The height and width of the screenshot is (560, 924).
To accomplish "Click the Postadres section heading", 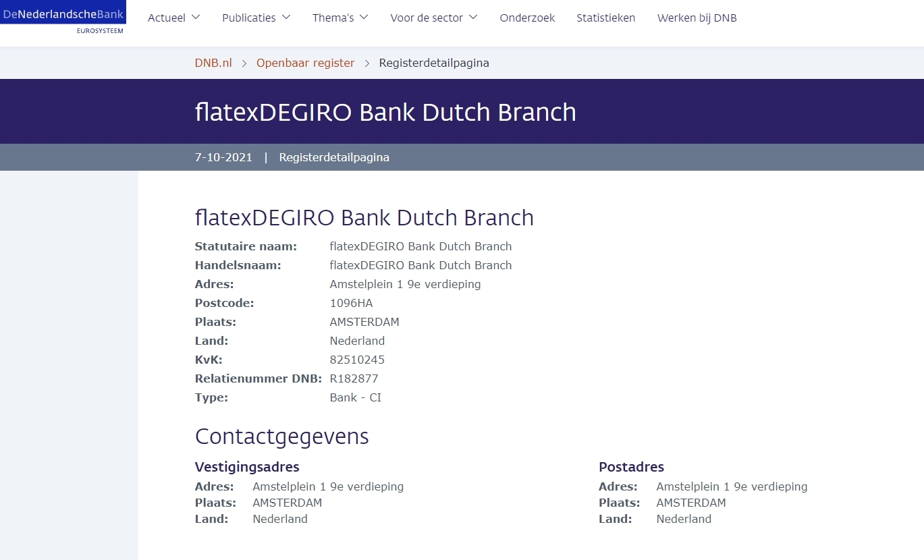I will [631, 467].
